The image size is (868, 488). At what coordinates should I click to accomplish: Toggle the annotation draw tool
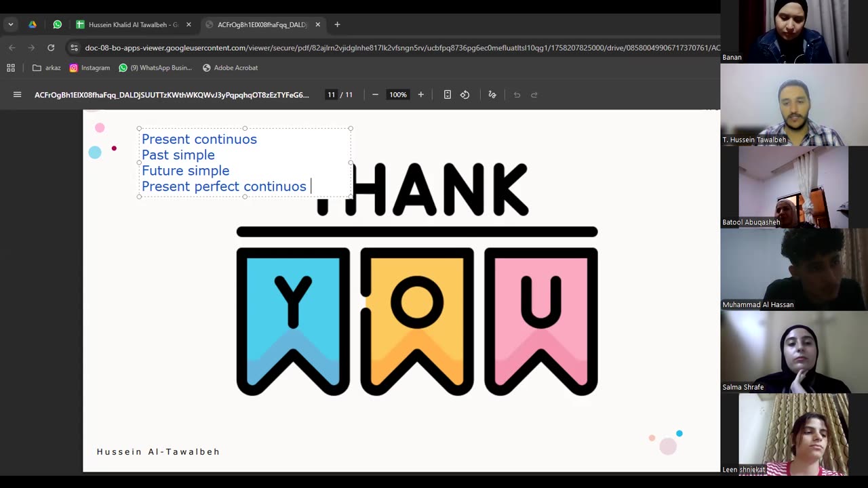coord(492,95)
